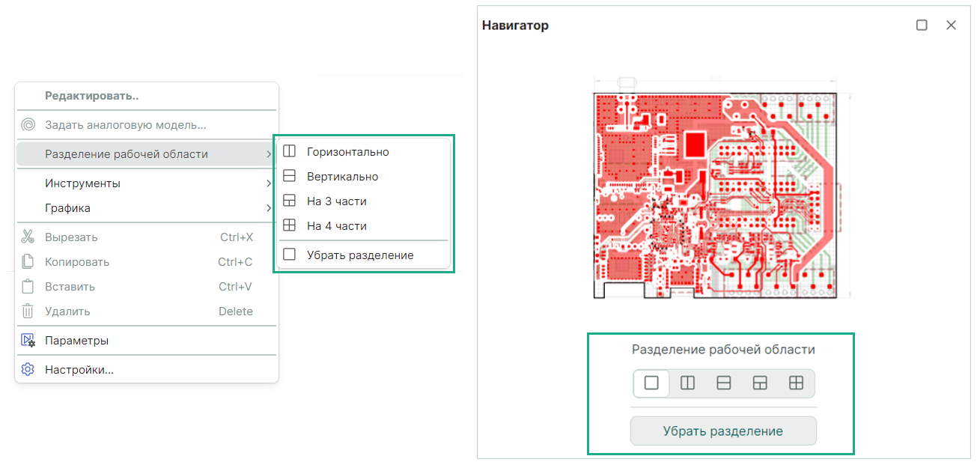Click the scissors cut icon
The width and height of the screenshot is (980, 468).
(28, 237)
